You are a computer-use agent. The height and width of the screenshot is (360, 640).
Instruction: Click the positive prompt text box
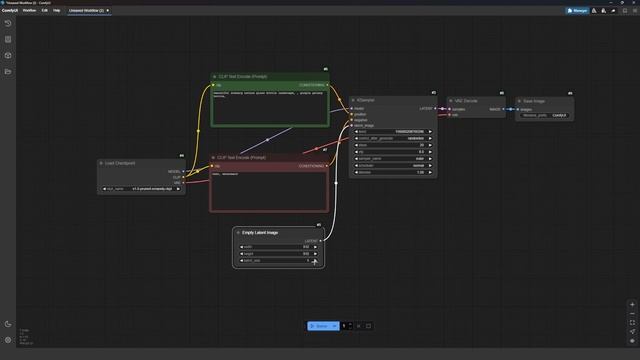(x=270, y=107)
